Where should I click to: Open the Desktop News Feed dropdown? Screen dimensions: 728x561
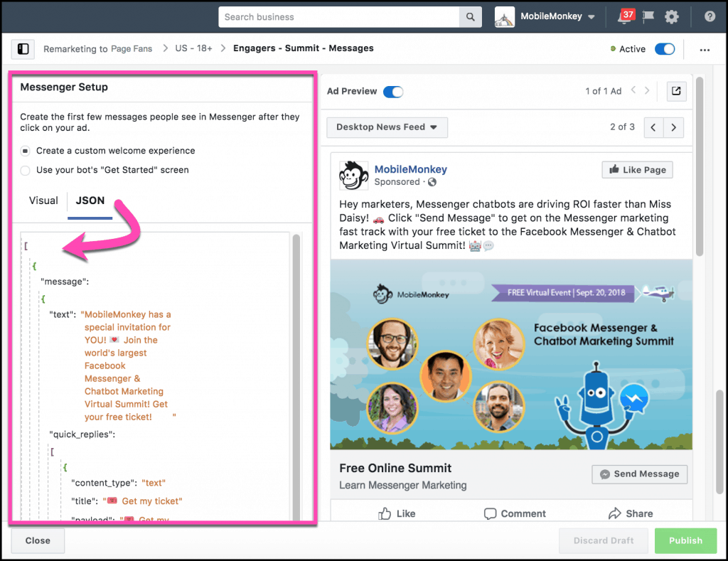pyautogui.click(x=387, y=127)
